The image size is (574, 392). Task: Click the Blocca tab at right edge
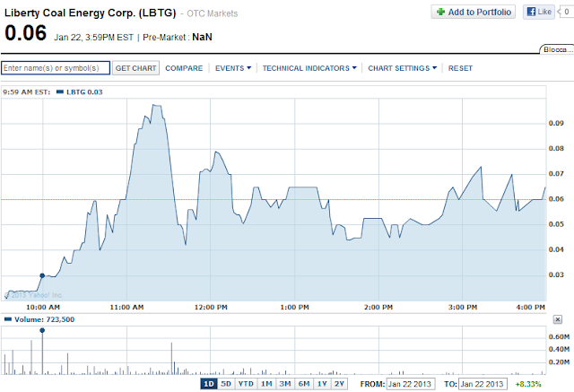tap(557, 49)
